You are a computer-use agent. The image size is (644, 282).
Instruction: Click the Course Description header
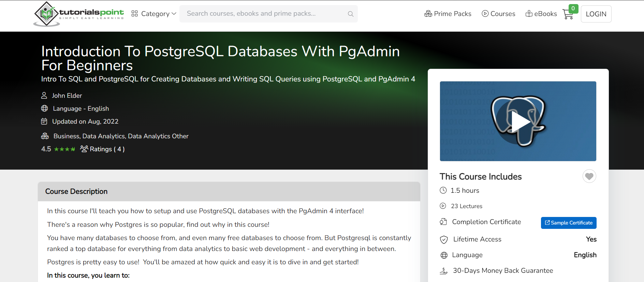tap(229, 191)
